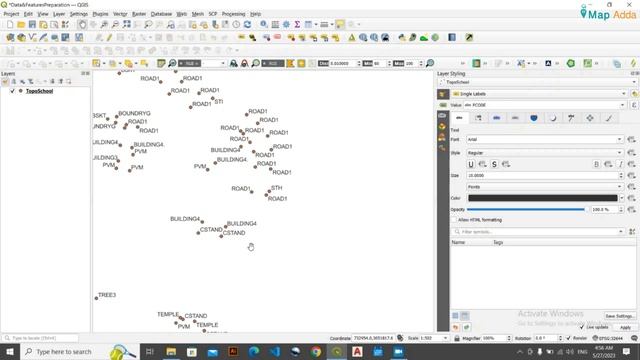640x360 pixels.
Task: Open the size unit Points dropdown
Action: tap(544, 187)
